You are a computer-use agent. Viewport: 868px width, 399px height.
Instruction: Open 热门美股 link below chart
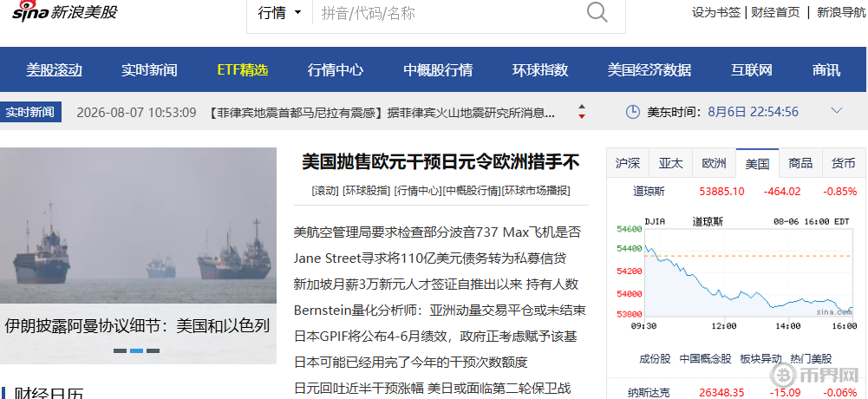(811, 358)
